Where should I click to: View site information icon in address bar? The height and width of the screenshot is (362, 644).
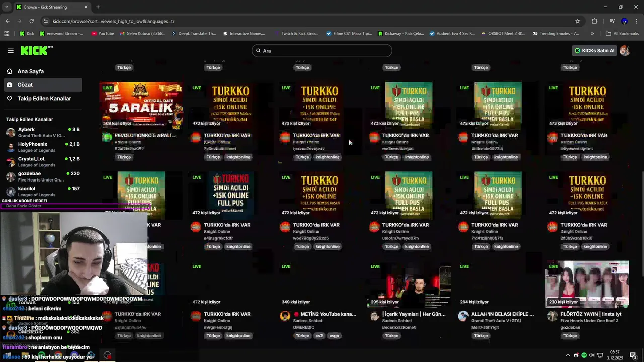coord(46,21)
